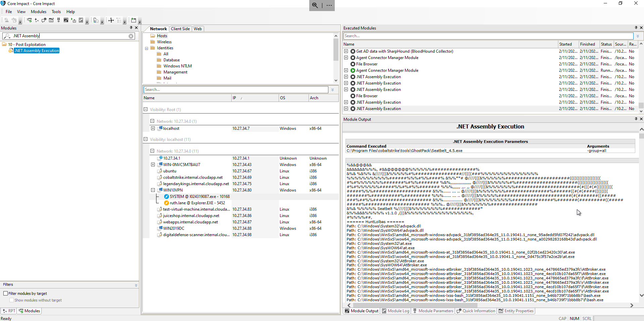The image size is (644, 321).
Task: Click the dark grid table toolbar icon
Action: (66, 20)
